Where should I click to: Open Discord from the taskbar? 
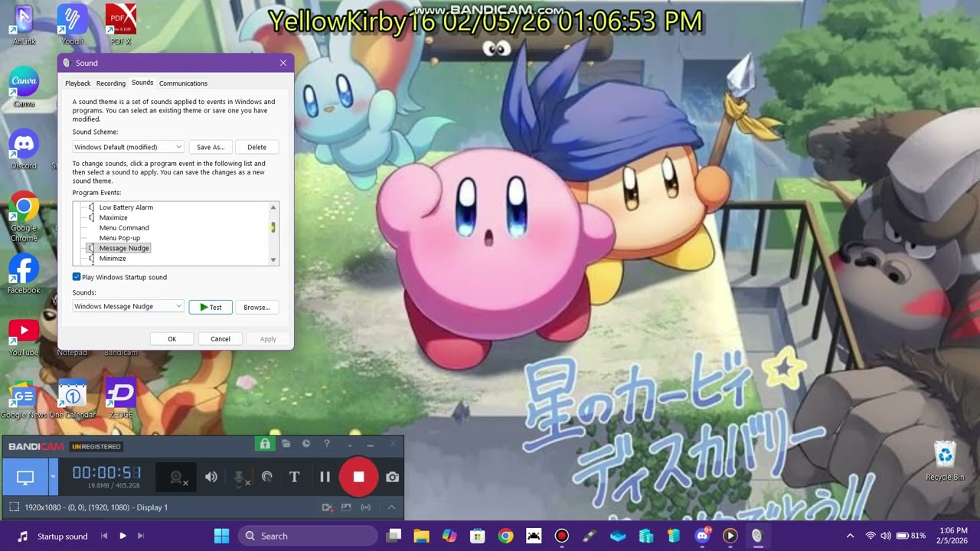702,536
